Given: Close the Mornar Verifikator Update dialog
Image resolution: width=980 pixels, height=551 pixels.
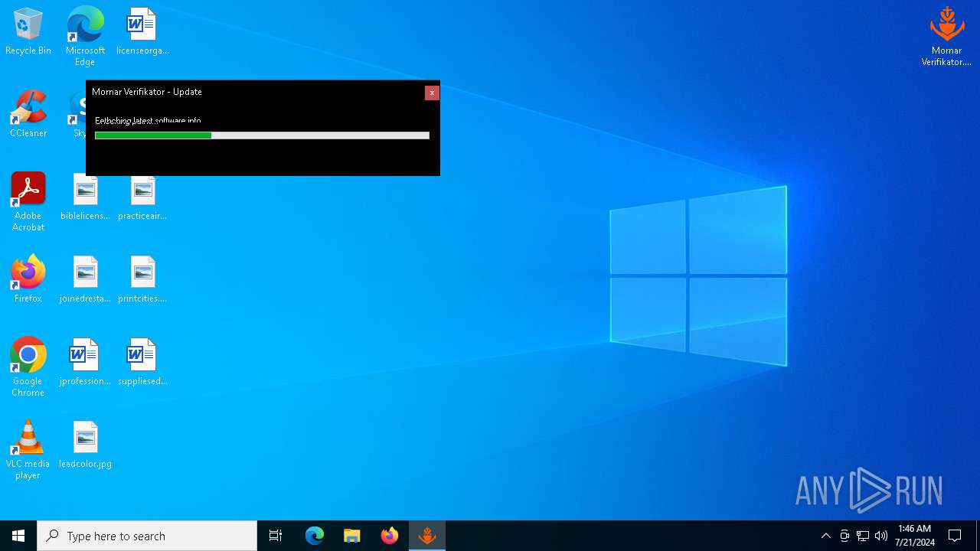Looking at the screenshot, I should click(432, 93).
